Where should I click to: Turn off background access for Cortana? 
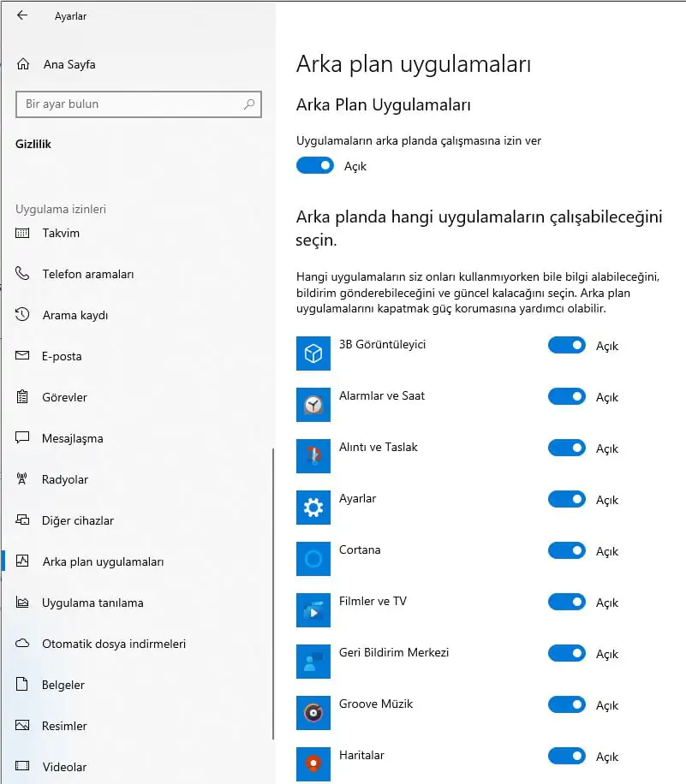[567, 551]
